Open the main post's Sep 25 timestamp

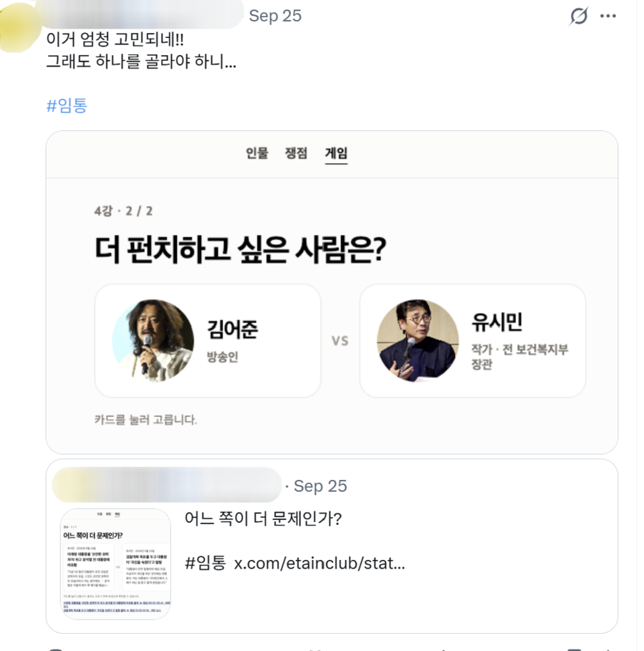[x=275, y=16]
